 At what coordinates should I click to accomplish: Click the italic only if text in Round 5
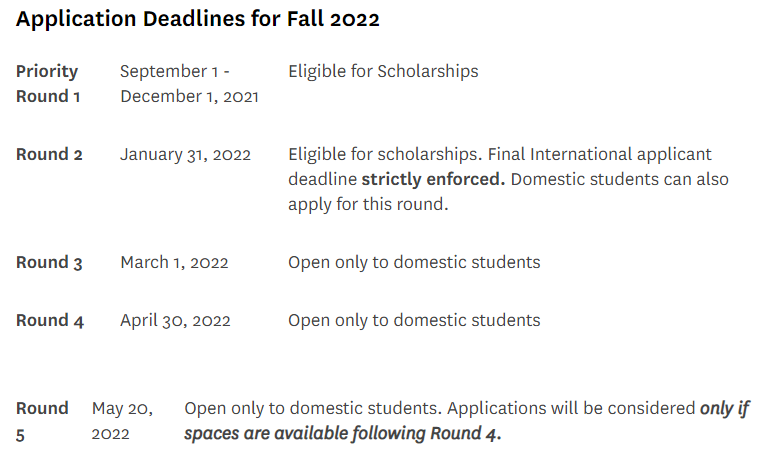click(725, 409)
